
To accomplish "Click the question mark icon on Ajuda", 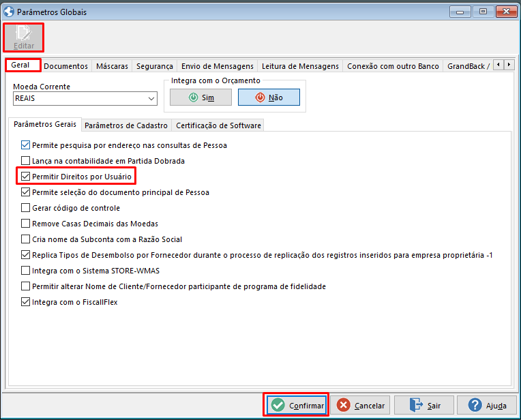I will click(x=475, y=405).
